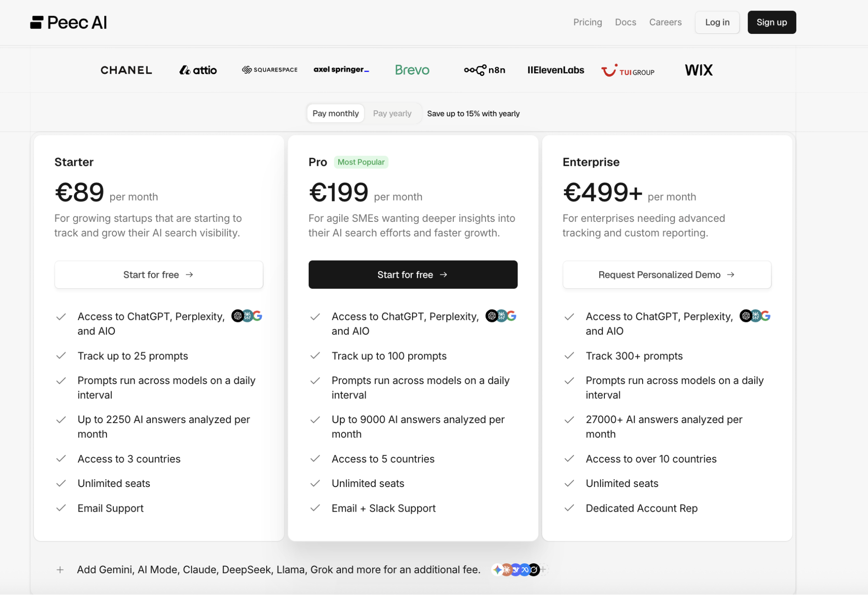Go to the Careers page
Screen dimensions: 868x595
665,22
